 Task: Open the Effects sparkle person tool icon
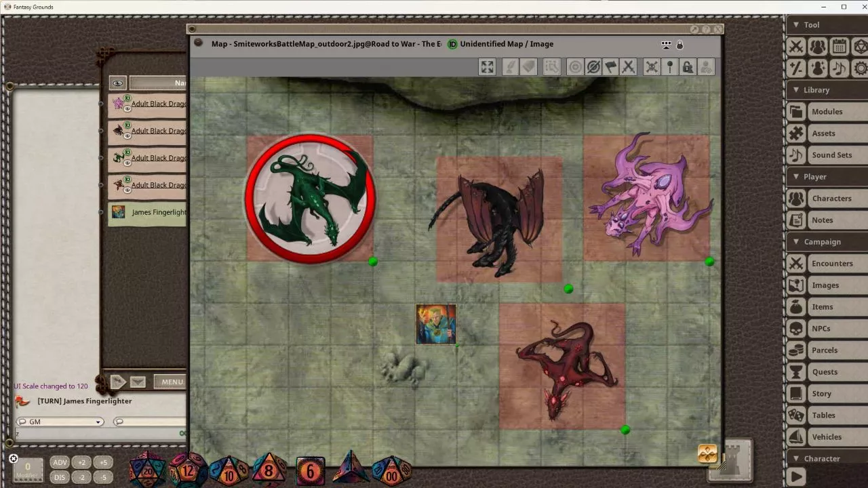pyautogui.click(x=818, y=68)
